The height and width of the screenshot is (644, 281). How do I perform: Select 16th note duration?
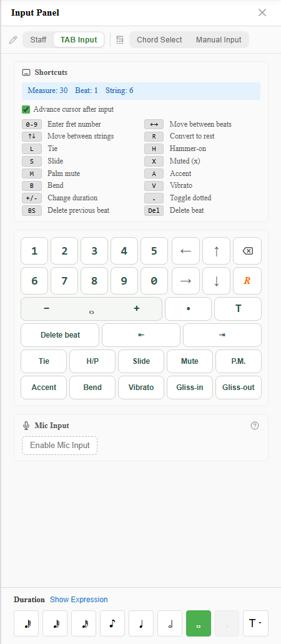[84, 623]
